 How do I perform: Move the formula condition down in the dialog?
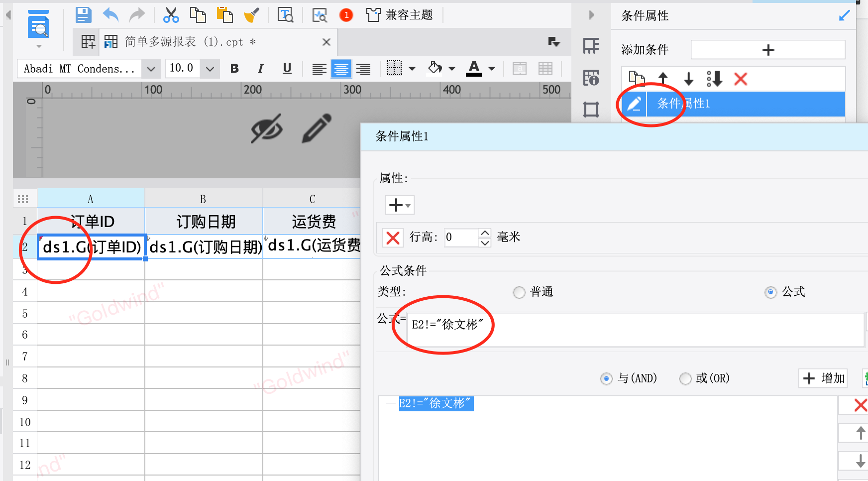click(860, 461)
